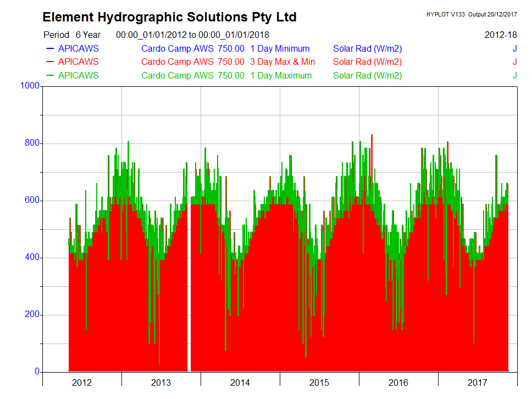The image size is (532, 399).
Task: Click the 600 value on the y-axis
Action: [x=31, y=201]
